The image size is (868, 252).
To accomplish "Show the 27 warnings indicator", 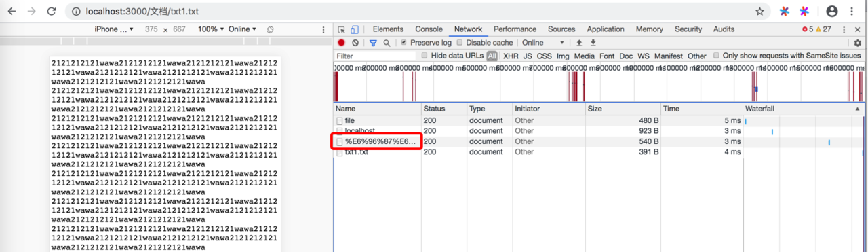I will 824,29.
